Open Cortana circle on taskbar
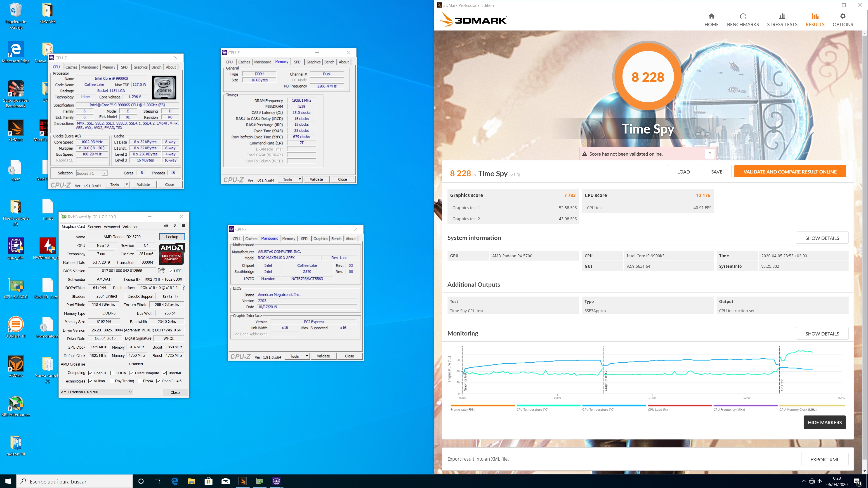Screen dimensions: 868x488 [141, 481]
